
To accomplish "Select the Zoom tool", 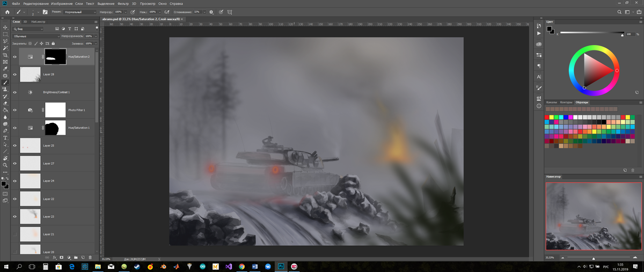I will click(x=5, y=165).
